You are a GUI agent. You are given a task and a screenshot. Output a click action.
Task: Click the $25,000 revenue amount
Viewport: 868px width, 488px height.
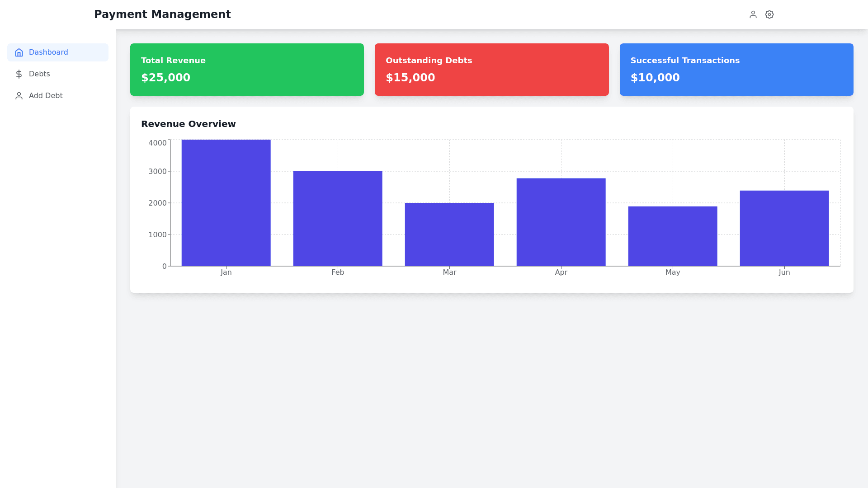tap(165, 78)
